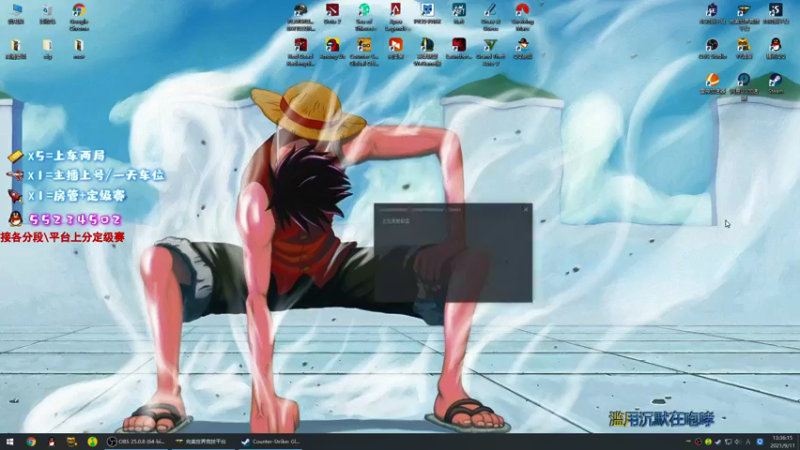Switch to Counter-Strike taskbar window

pyautogui.click(x=271, y=442)
